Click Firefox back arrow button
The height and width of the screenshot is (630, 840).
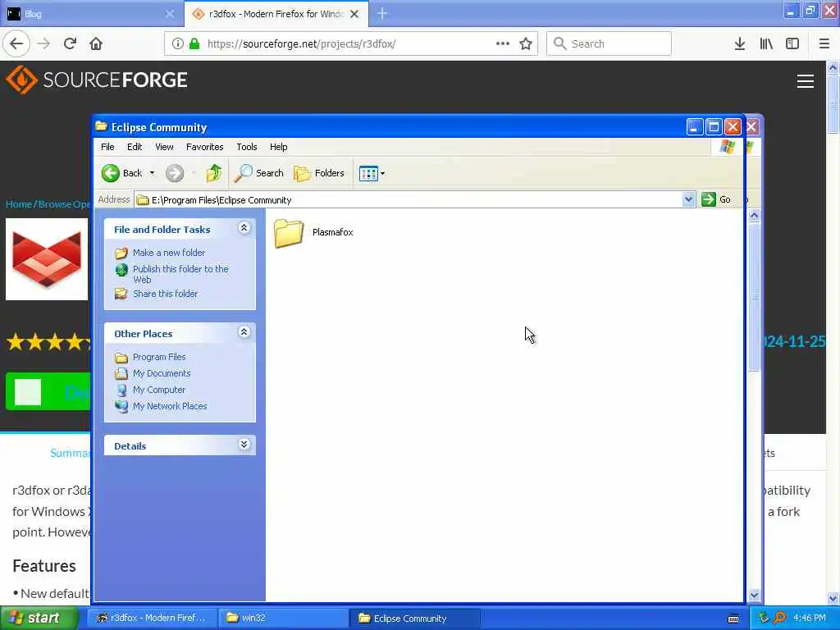pyautogui.click(x=16, y=43)
